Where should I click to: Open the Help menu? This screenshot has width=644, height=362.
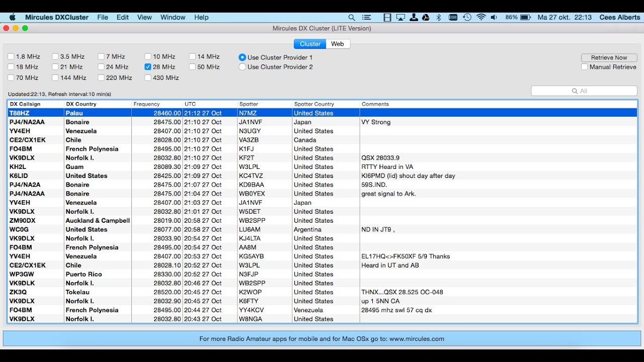(x=201, y=17)
